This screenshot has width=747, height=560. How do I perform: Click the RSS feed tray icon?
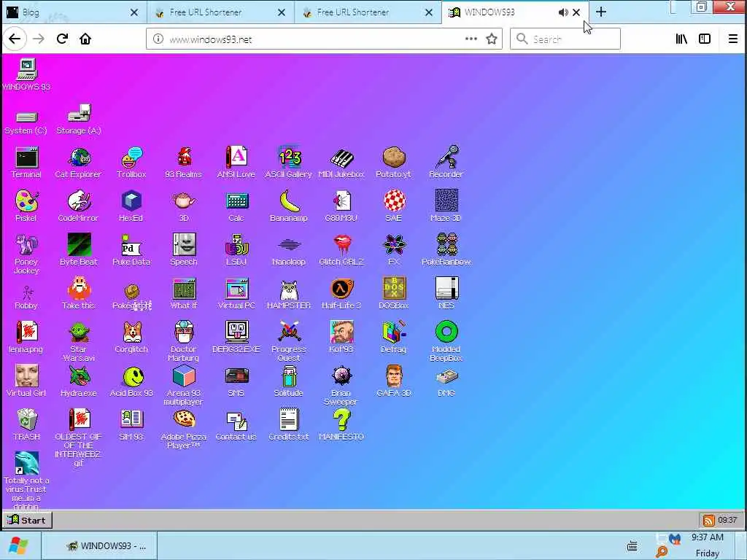pos(709,520)
